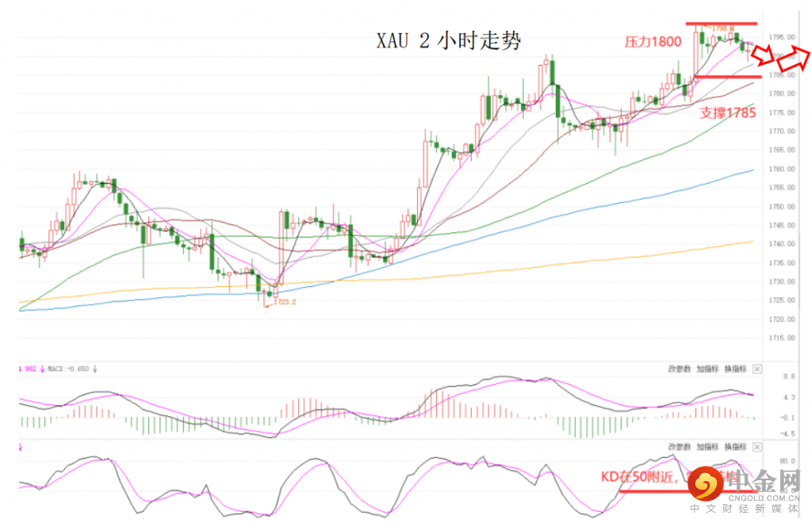Click the 1785.00 price axis label

[x=782, y=75]
